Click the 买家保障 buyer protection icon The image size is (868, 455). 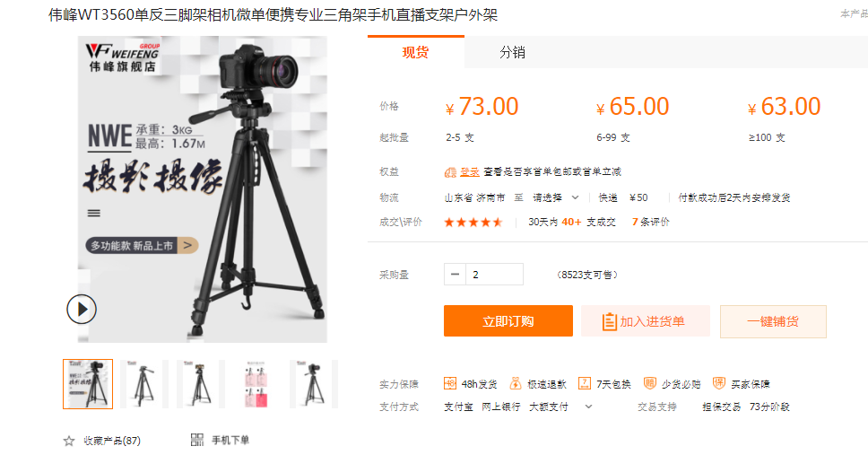coord(718,383)
